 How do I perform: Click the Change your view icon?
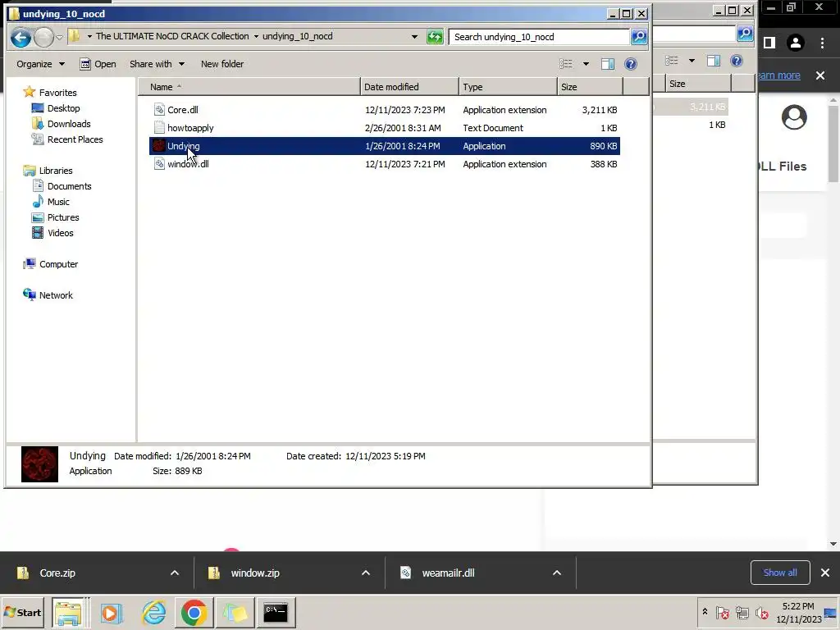point(566,64)
